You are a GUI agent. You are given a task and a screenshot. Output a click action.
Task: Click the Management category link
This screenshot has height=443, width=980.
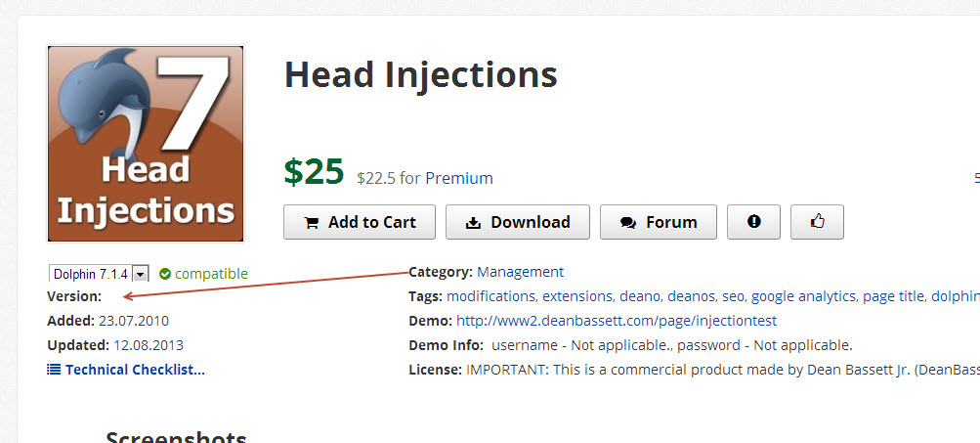coord(520,272)
